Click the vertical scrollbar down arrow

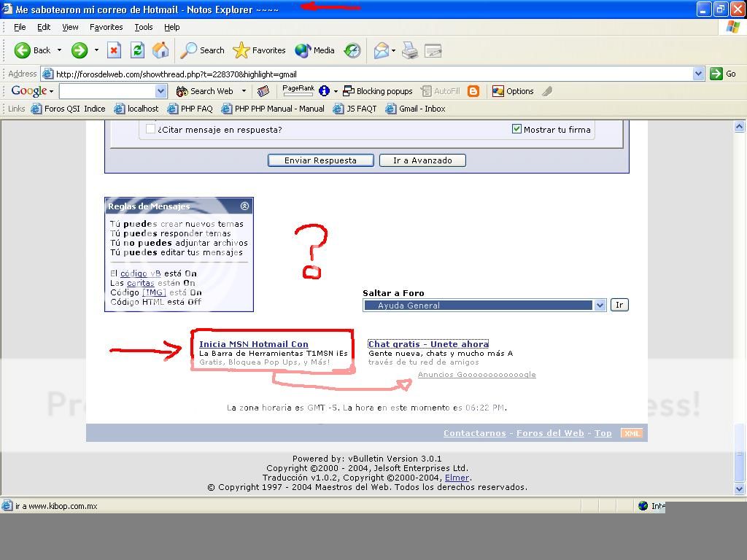click(x=739, y=489)
